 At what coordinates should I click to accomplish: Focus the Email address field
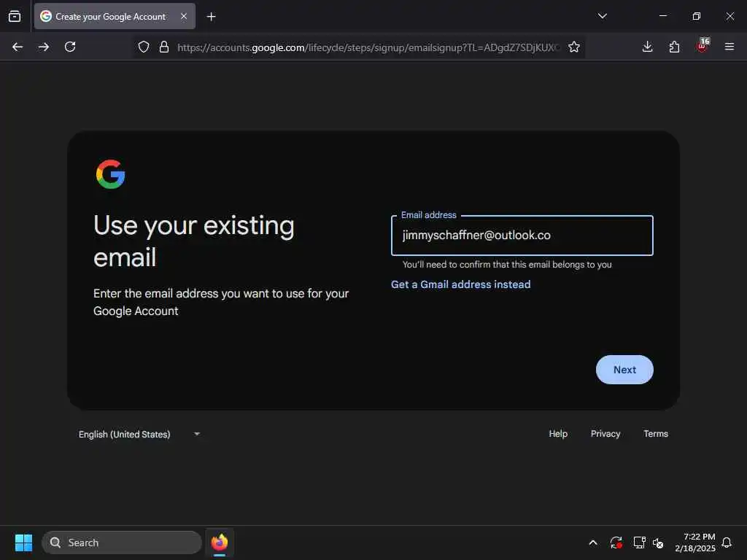tap(522, 236)
